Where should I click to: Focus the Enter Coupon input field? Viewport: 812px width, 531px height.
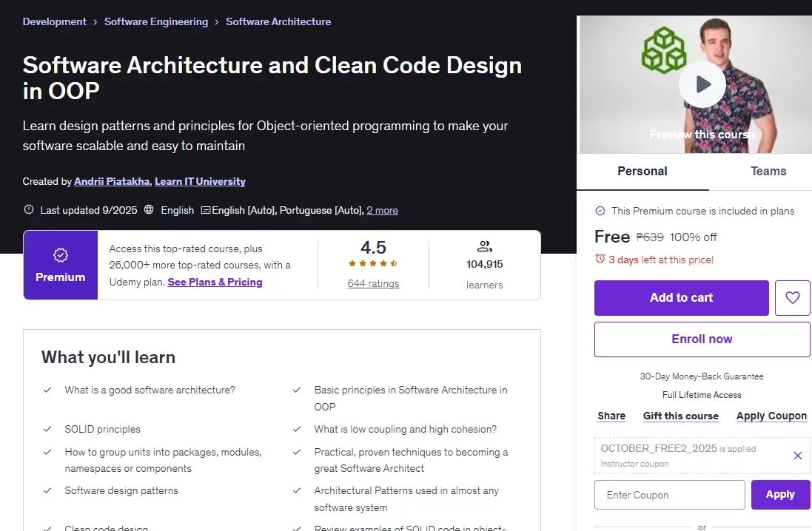pos(670,495)
